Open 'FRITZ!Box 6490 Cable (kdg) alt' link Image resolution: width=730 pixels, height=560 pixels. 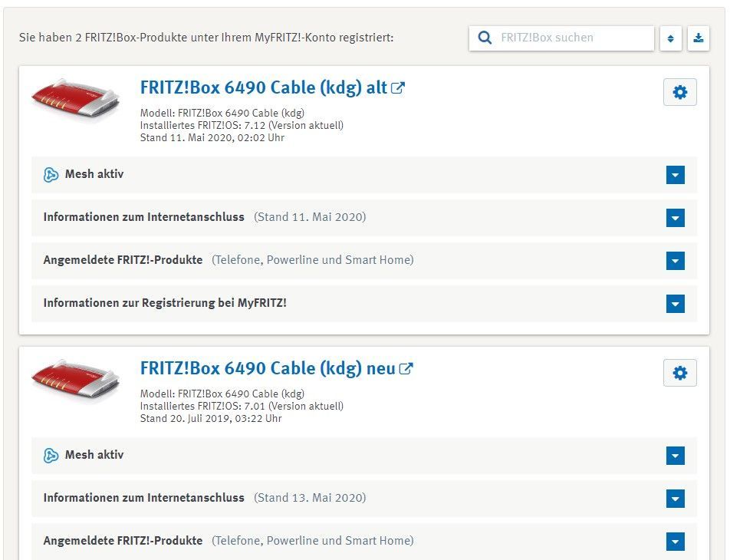tap(263, 88)
